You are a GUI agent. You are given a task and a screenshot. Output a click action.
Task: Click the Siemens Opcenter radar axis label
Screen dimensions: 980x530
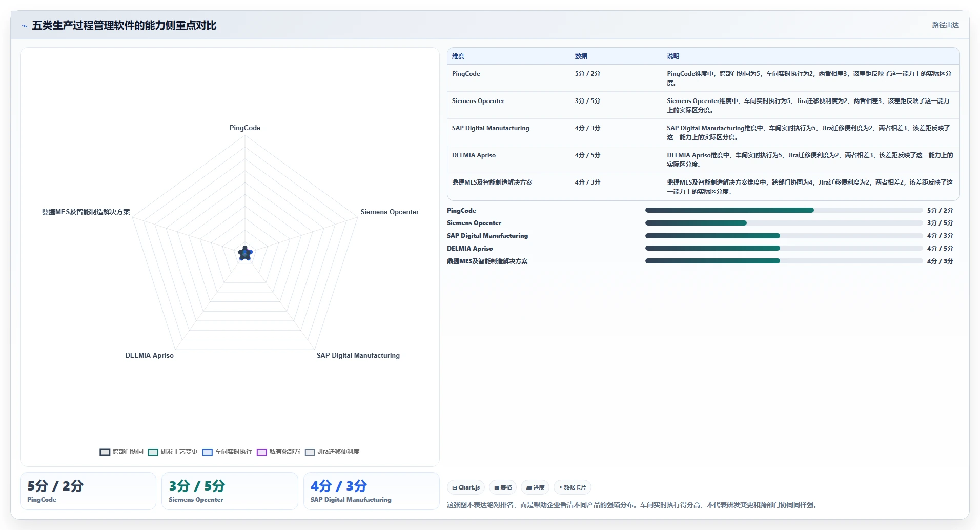390,212
